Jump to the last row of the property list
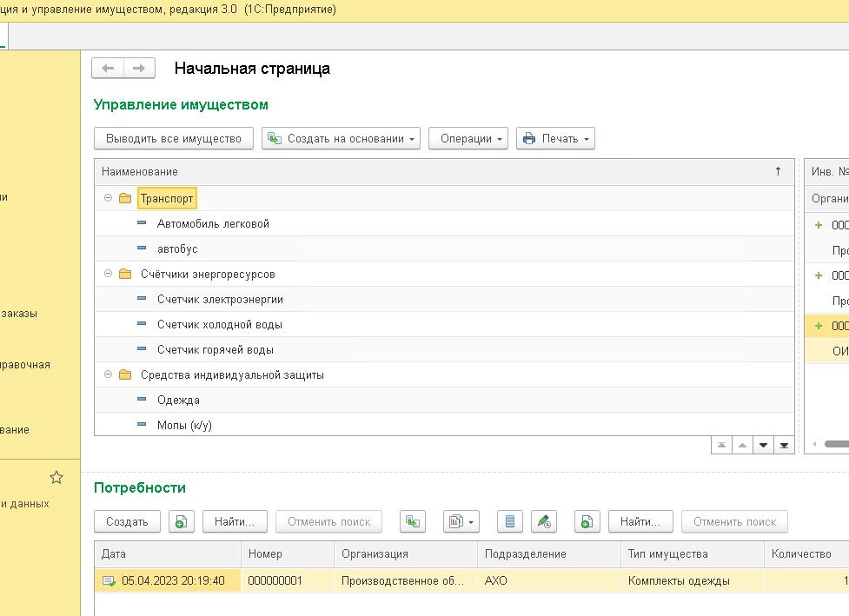The image size is (849, 616). 784,445
